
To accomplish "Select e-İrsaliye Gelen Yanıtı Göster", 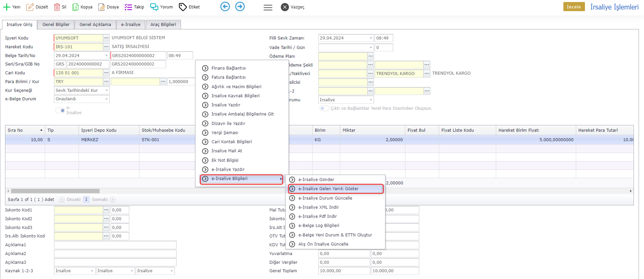I will tap(336, 189).
